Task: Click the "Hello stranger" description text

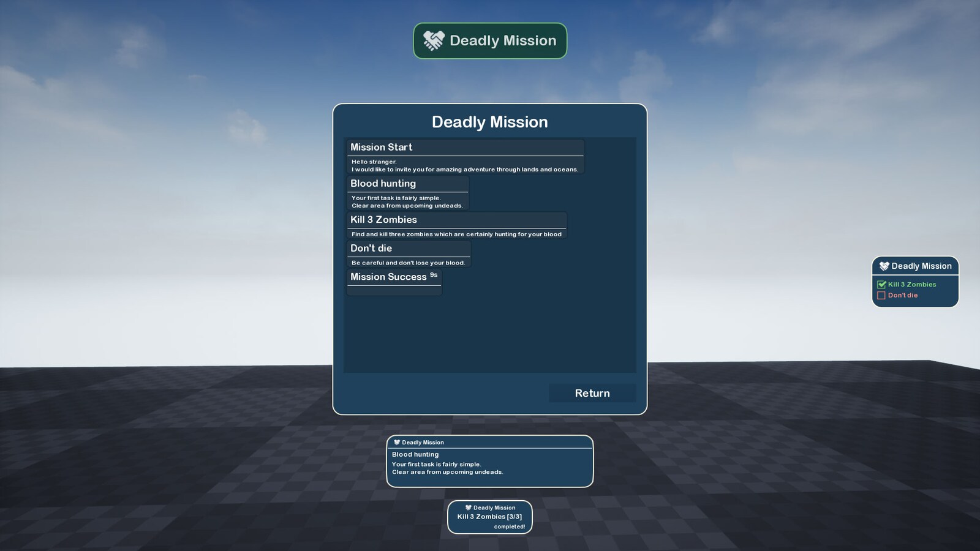Action: (374, 162)
